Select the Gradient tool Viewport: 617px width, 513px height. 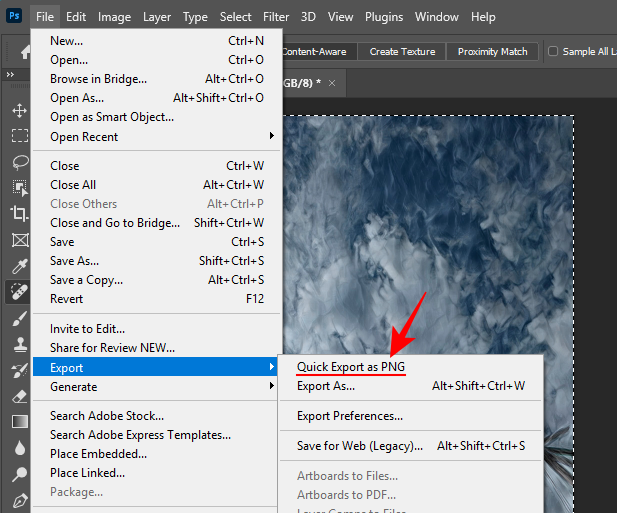point(20,421)
